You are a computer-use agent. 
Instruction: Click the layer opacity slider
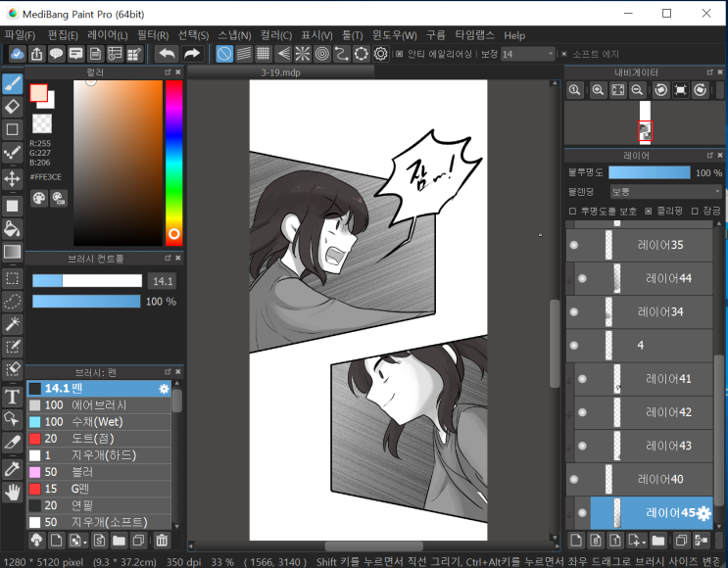pyautogui.click(x=649, y=172)
